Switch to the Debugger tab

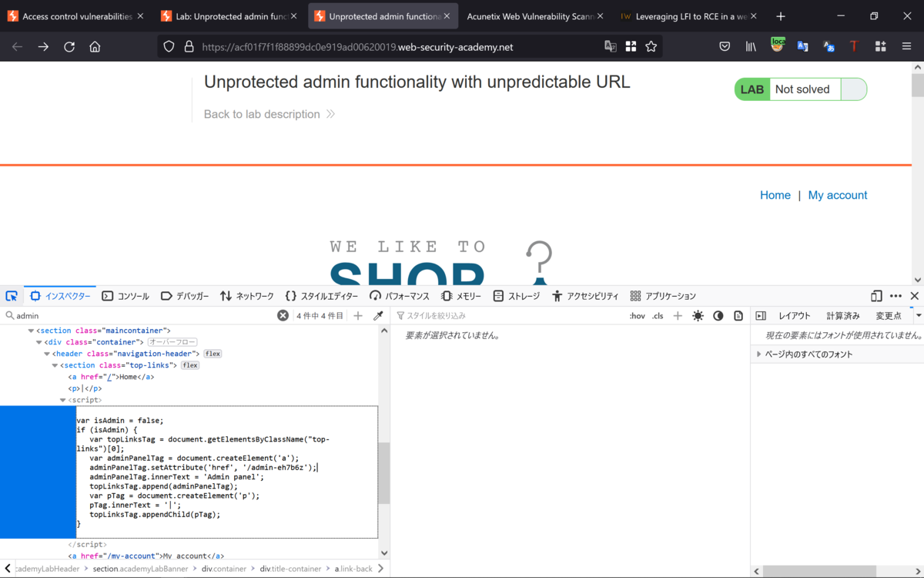(185, 296)
